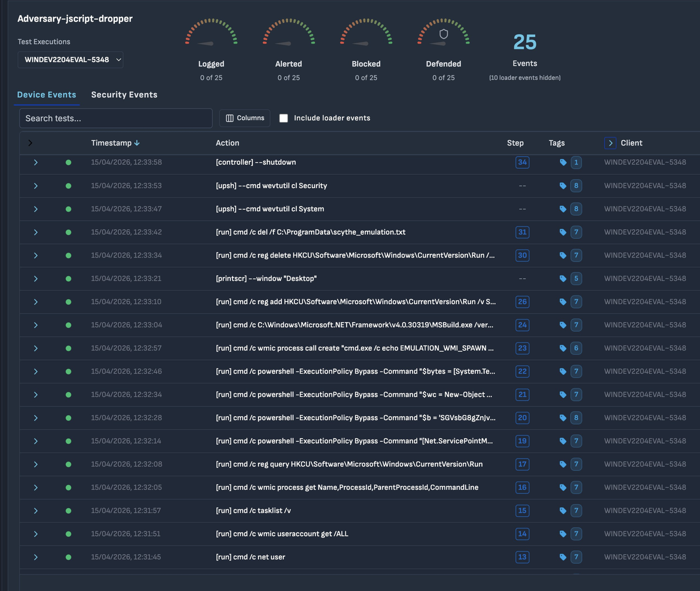Focus the Search tests input field
Image resolution: width=700 pixels, height=591 pixels.
tap(115, 118)
